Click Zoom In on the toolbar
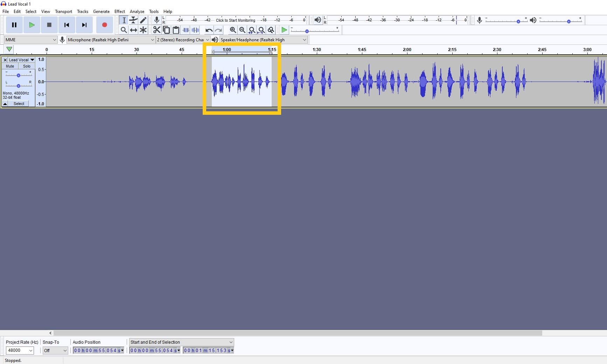Viewport: 607px width, 364px height. pos(233,30)
